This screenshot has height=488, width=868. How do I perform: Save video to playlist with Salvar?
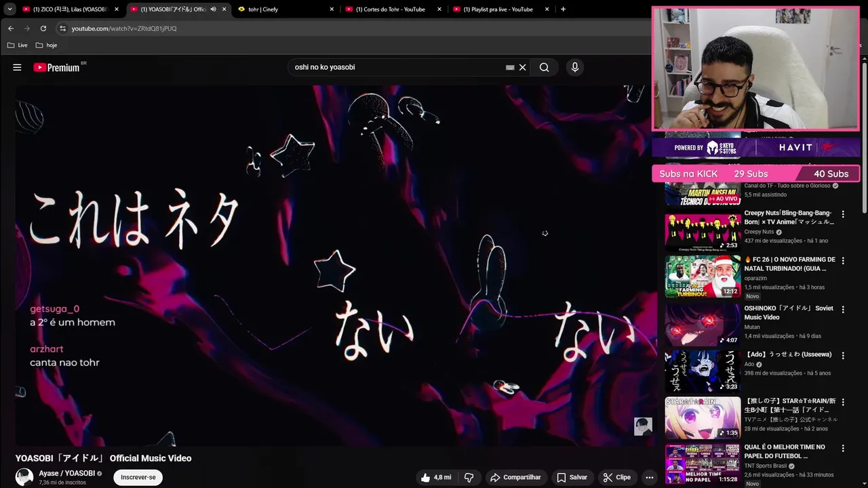tap(572, 477)
